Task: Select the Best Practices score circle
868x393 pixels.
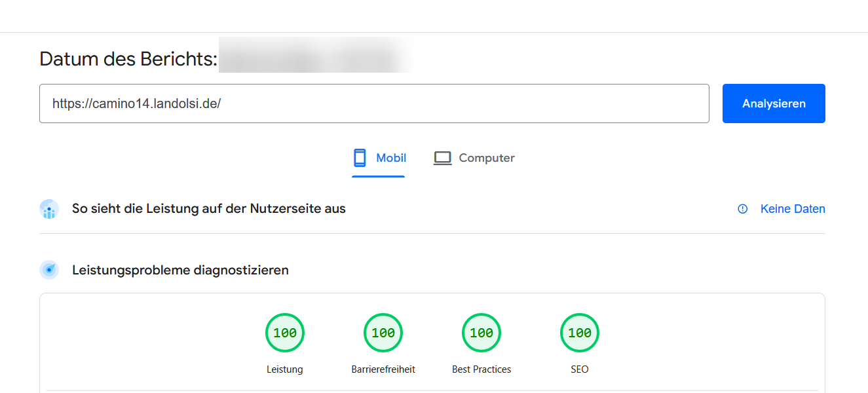Action: click(481, 332)
